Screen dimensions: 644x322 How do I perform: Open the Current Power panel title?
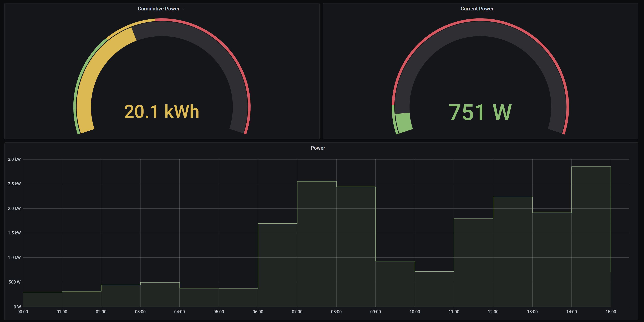pos(477,9)
